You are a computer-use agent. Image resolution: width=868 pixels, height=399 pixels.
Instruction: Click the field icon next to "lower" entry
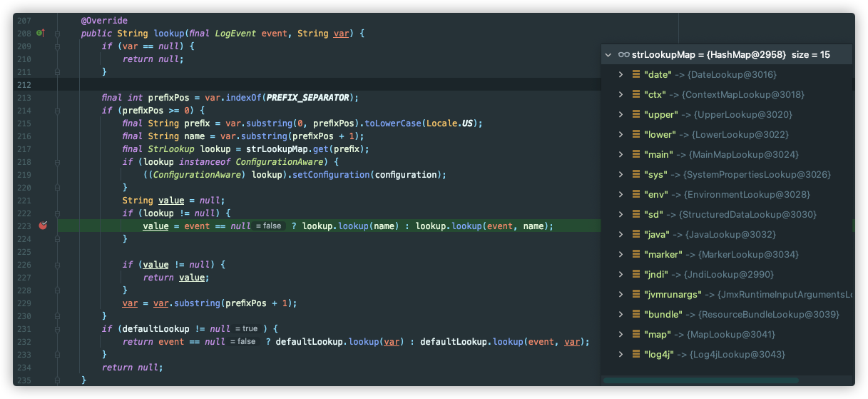(x=635, y=134)
